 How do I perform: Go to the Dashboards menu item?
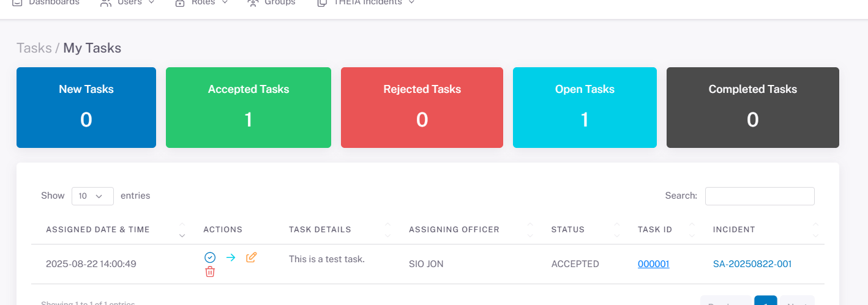tap(54, 3)
